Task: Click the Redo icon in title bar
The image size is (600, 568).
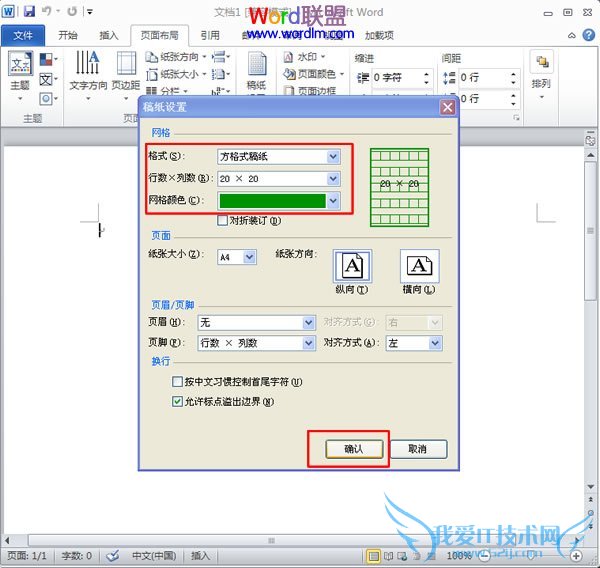Action: pos(72,11)
